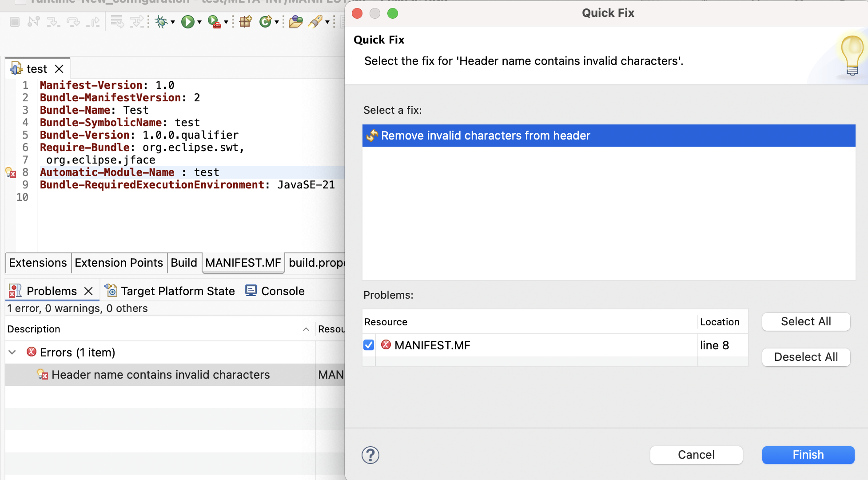Click the Terminate stop square icon
The height and width of the screenshot is (480, 868).
point(15,21)
